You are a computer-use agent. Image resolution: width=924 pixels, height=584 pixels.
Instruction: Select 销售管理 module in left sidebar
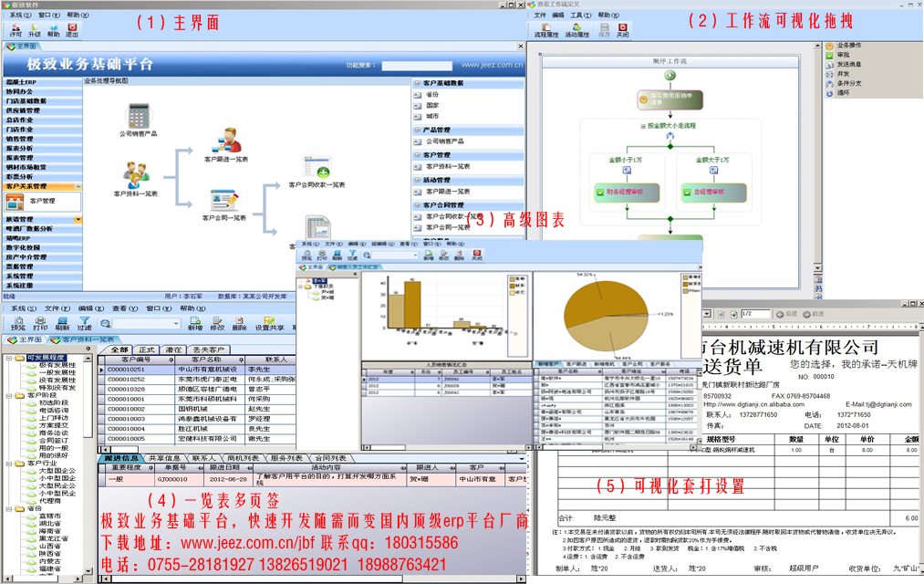tap(43, 139)
